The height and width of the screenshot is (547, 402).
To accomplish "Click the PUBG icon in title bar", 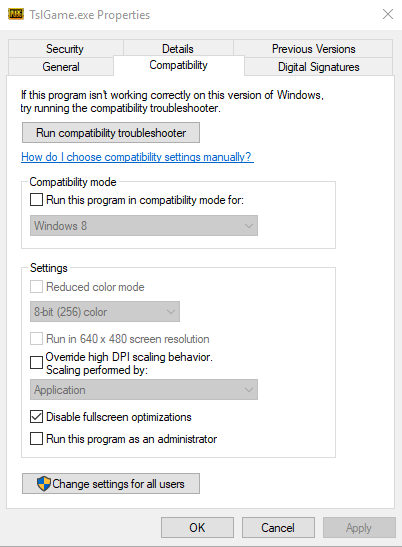I will tap(16, 14).
